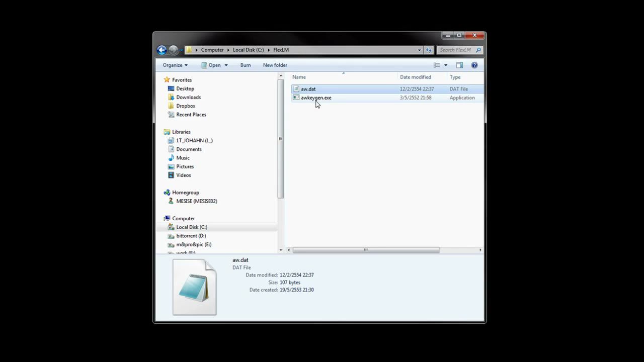
Task: Open Dropbox in Favorites
Action: point(186,106)
